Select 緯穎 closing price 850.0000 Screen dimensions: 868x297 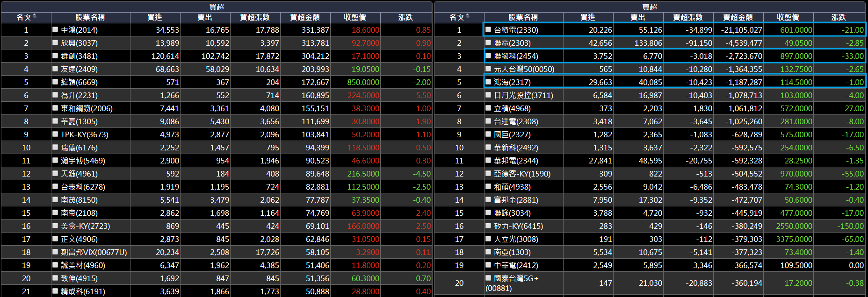363,82
